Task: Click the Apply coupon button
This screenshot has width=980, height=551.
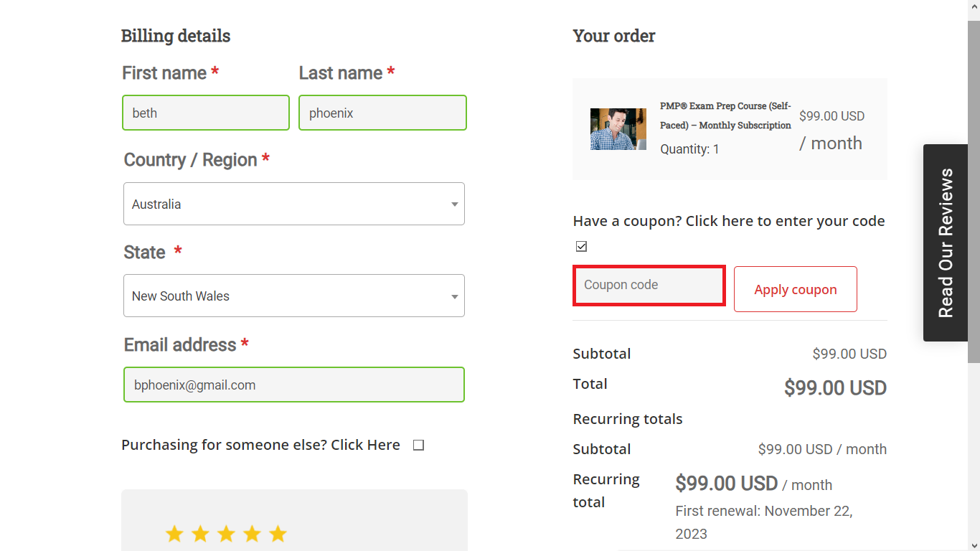Action: (x=795, y=289)
